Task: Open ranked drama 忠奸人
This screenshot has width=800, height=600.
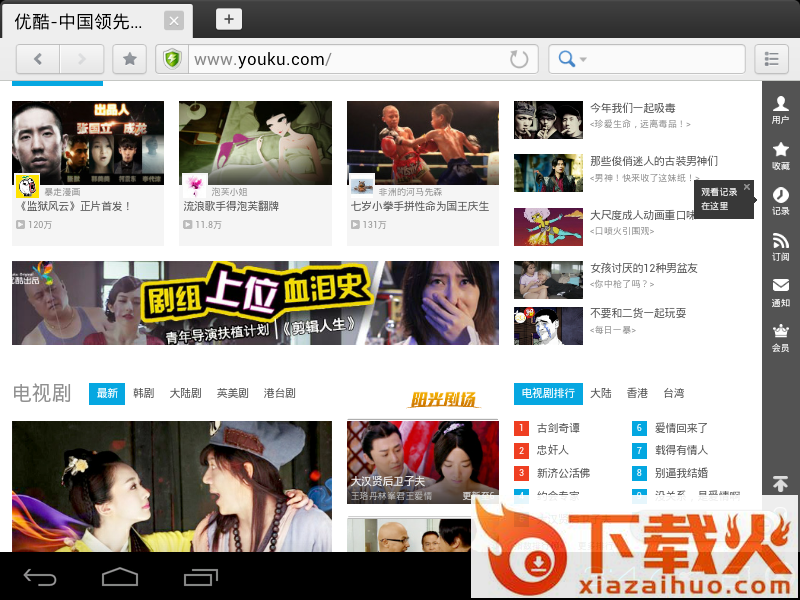Action: (x=553, y=451)
